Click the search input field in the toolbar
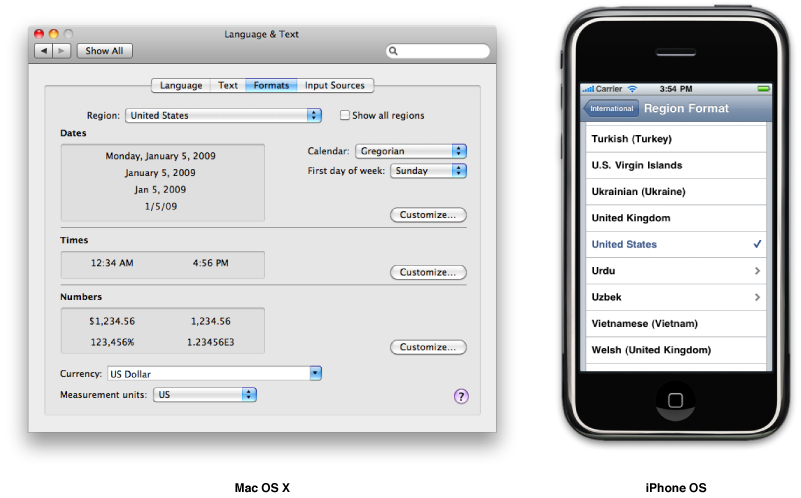This screenshot has height=498, width=801. click(x=438, y=51)
